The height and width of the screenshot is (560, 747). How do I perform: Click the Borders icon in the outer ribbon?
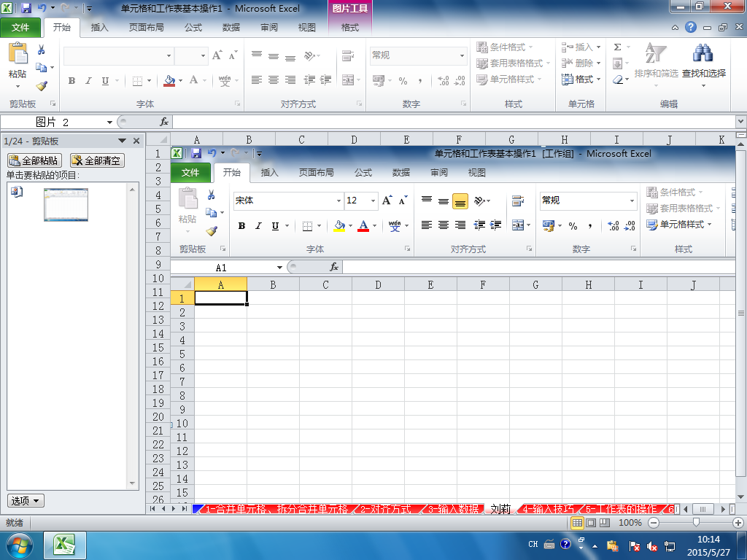(137, 81)
